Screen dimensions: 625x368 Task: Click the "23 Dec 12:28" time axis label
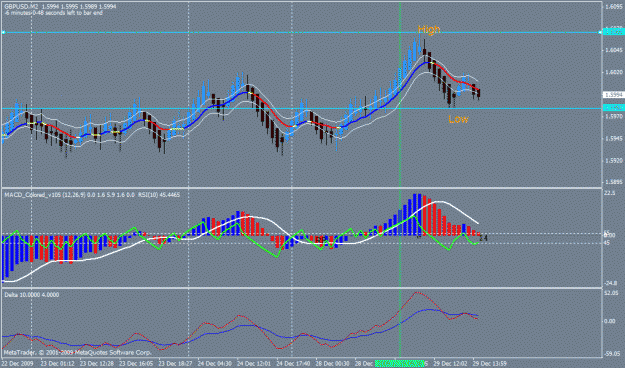point(97,364)
